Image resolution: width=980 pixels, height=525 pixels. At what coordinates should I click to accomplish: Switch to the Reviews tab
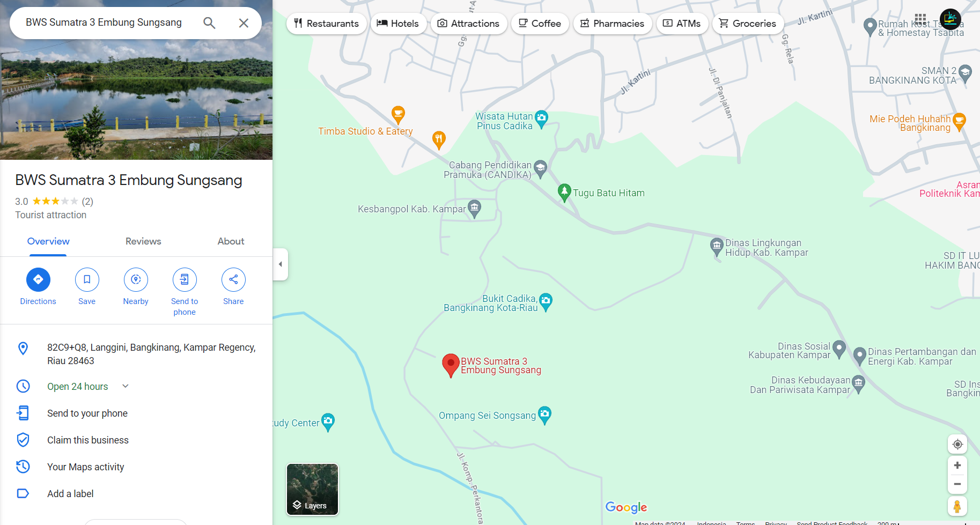pyautogui.click(x=143, y=241)
